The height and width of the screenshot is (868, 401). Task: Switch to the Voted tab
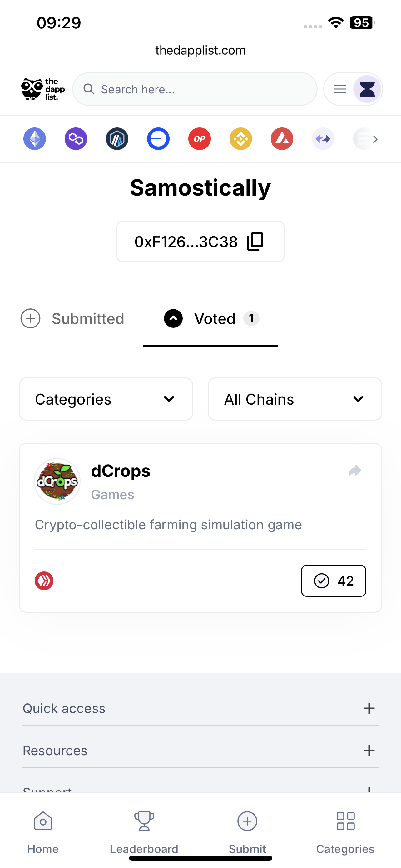(x=211, y=319)
